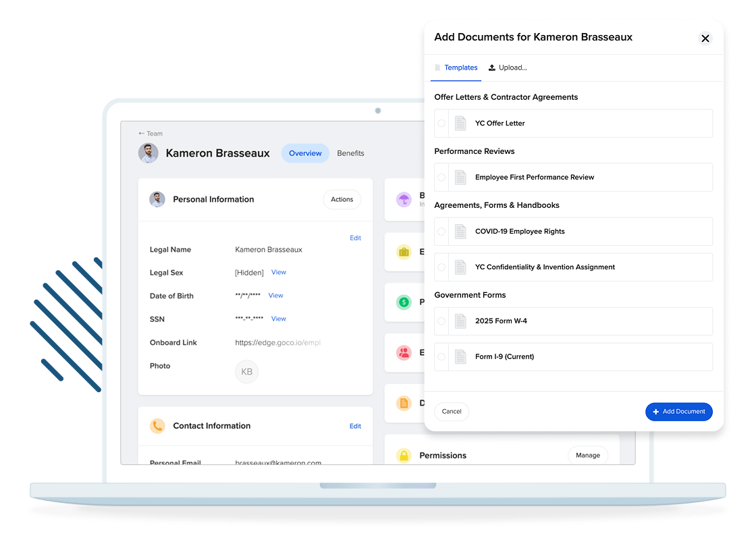Image resolution: width=756 pixels, height=540 pixels.
Task: Reveal the SSN with View link
Action: click(279, 319)
